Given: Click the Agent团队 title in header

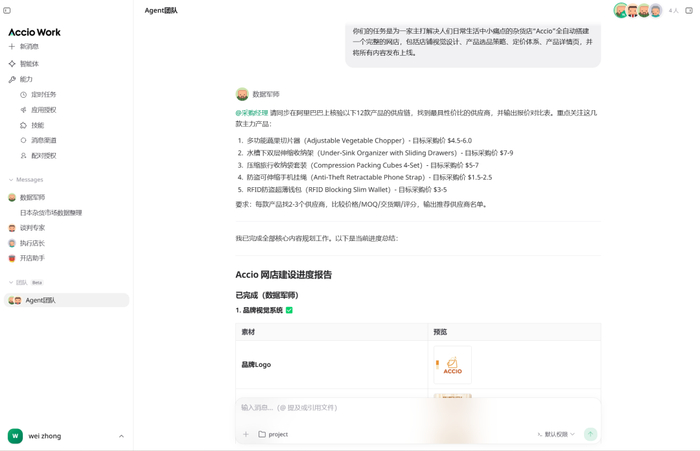Looking at the screenshot, I should [161, 10].
